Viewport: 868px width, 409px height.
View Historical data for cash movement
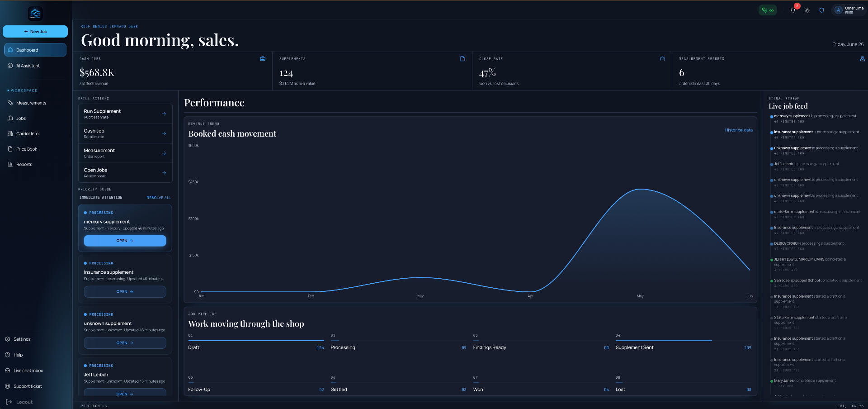[x=739, y=130]
